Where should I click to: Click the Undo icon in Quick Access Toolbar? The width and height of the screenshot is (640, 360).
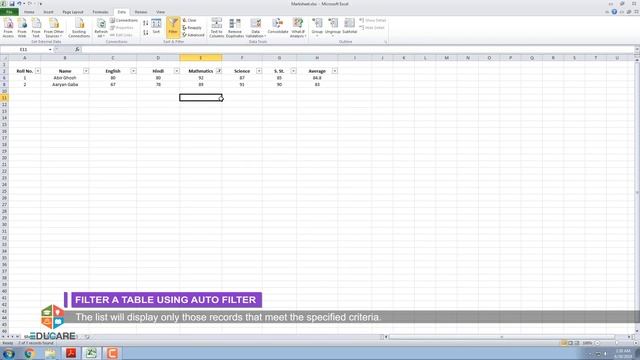19,4
